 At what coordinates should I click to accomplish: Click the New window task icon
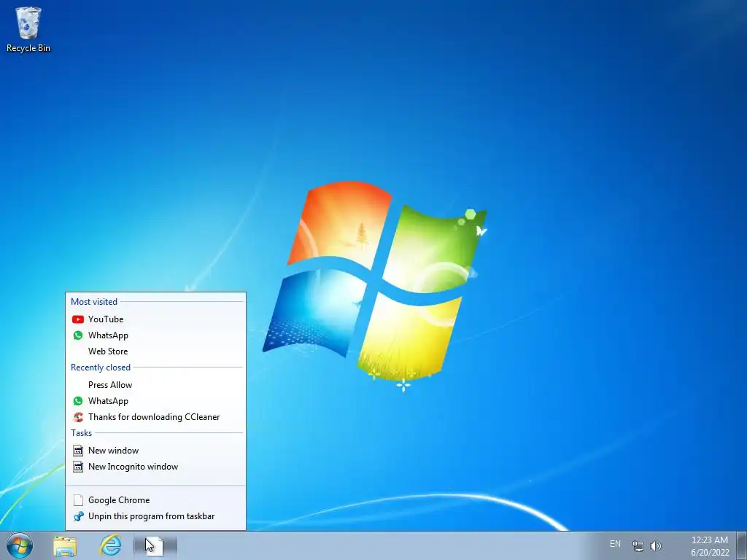pos(78,451)
